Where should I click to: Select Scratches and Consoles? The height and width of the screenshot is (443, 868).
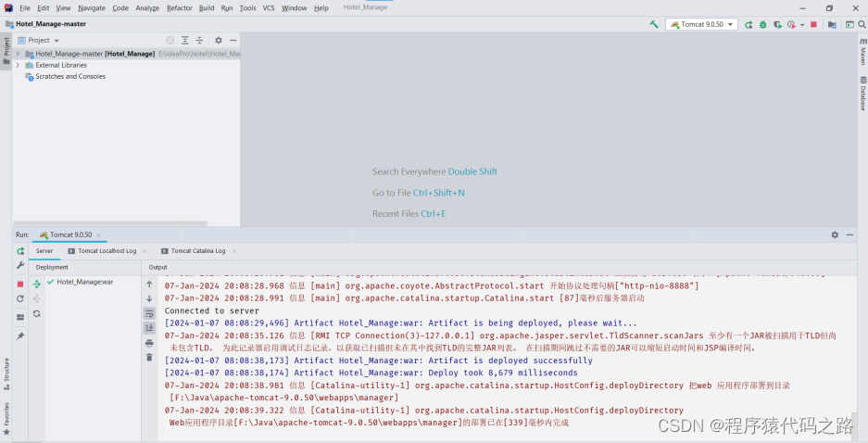click(70, 76)
